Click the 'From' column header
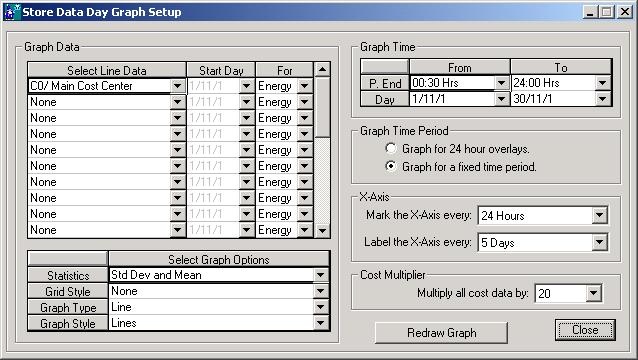This screenshot has height=360, width=638. coord(460,67)
